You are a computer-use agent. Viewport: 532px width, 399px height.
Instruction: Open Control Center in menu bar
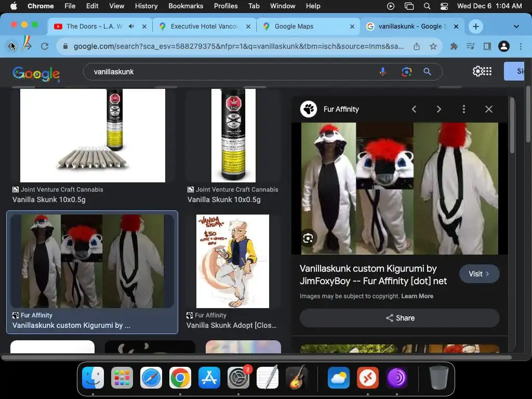444,6
